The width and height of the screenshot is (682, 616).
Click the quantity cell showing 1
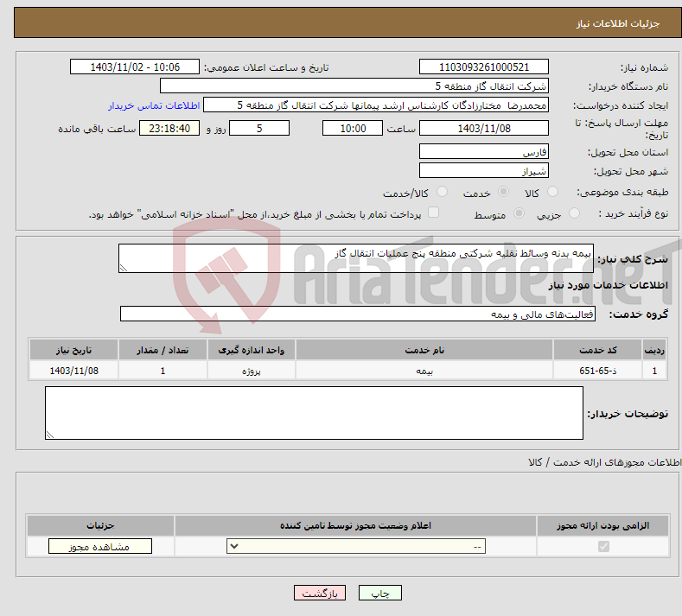(163, 371)
